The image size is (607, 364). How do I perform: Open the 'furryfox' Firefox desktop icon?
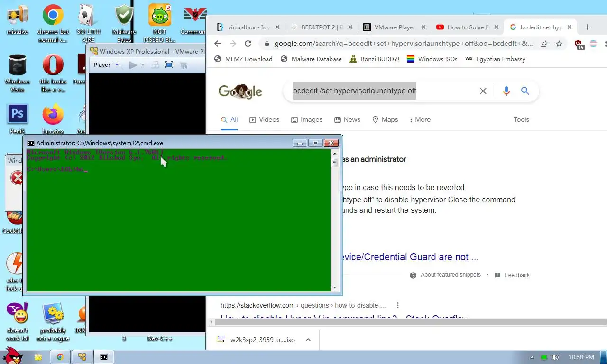pos(53,118)
